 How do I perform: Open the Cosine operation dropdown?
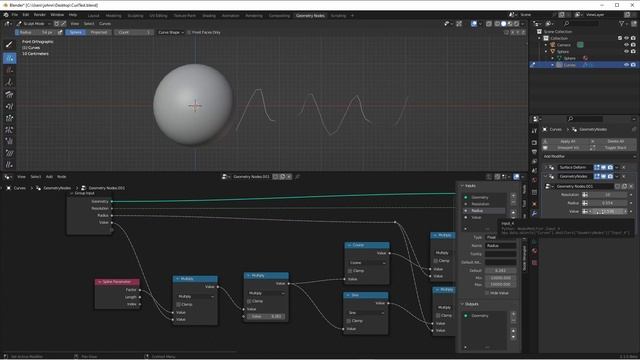tap(367, 263)
